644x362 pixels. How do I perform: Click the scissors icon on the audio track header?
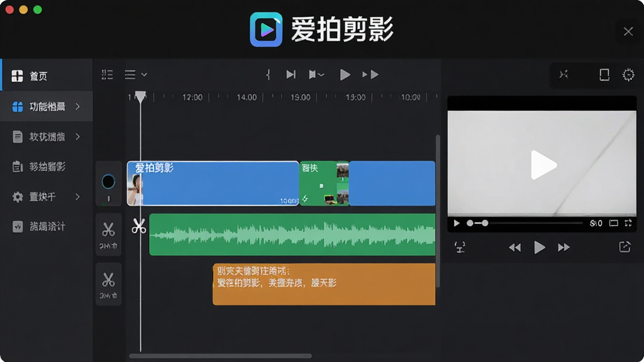108,229
